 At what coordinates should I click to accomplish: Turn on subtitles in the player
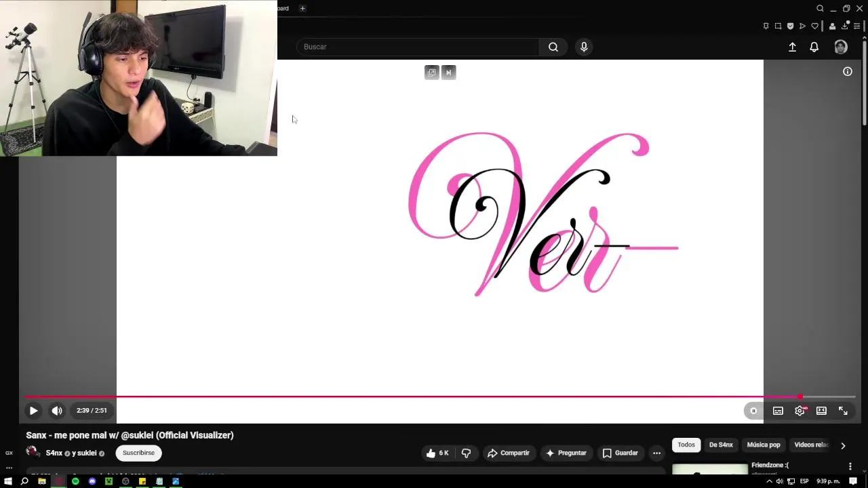(x=778, y=411)
